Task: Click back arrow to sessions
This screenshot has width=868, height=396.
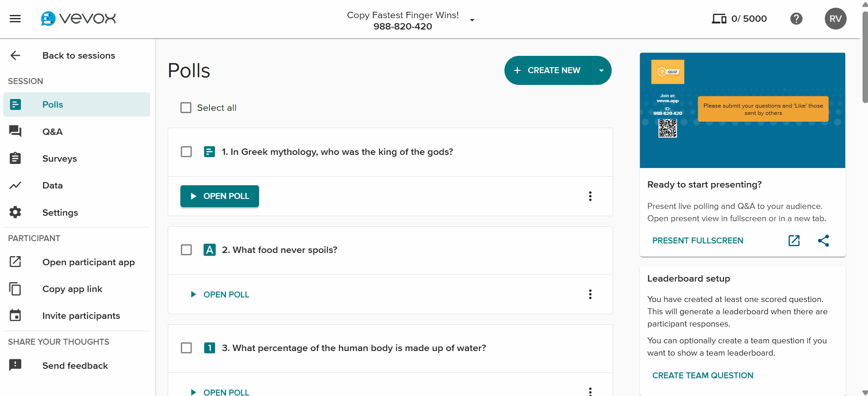Action: tap(15, 55)
